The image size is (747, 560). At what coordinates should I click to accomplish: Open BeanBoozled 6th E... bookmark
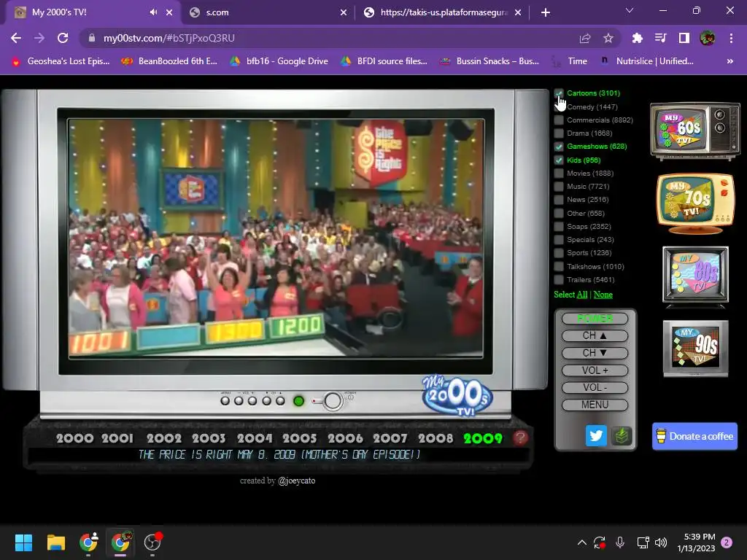click(x=169, y=61)
